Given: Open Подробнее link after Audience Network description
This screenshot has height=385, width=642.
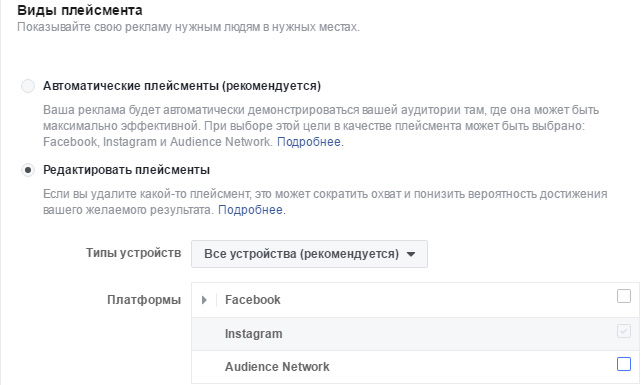Looking at the screenshot, I should pyautogui.click(x=309, y=142).
